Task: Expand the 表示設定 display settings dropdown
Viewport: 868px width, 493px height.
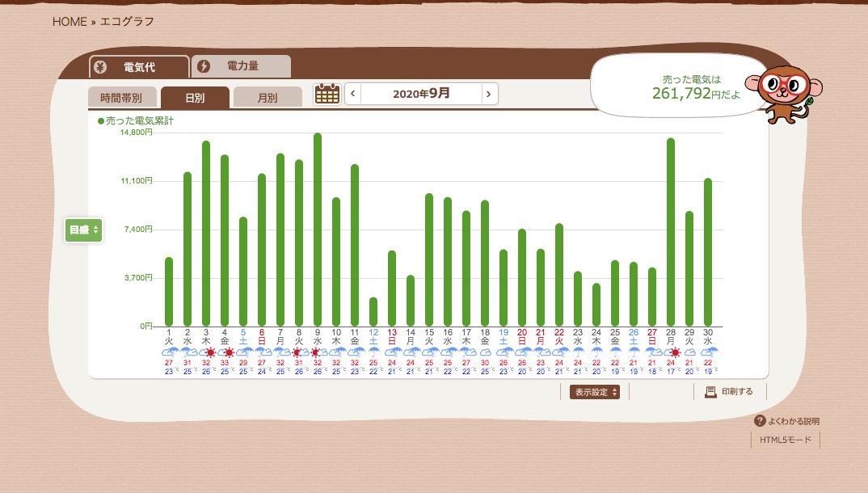Action: tap(595, 392)
